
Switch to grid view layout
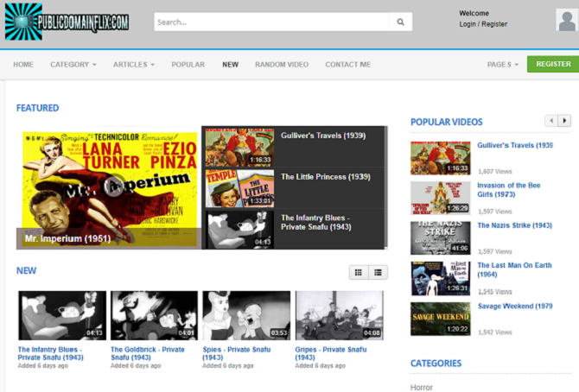coord(359,272)
